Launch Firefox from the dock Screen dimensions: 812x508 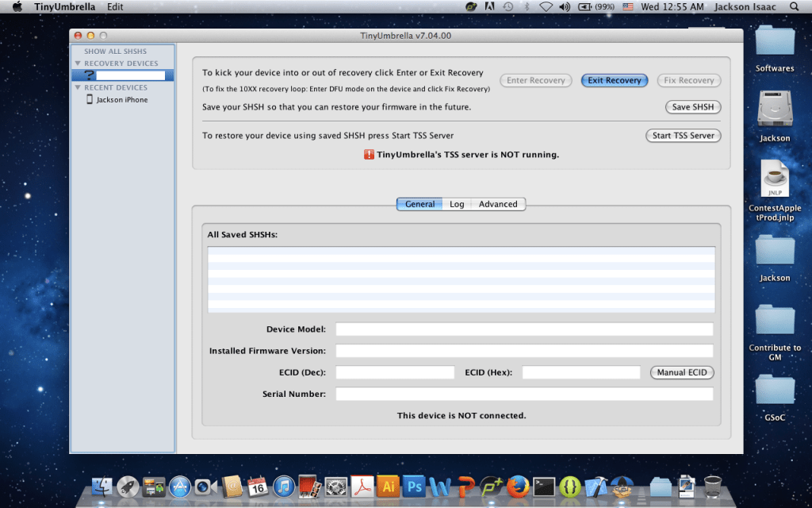point(517,486)
